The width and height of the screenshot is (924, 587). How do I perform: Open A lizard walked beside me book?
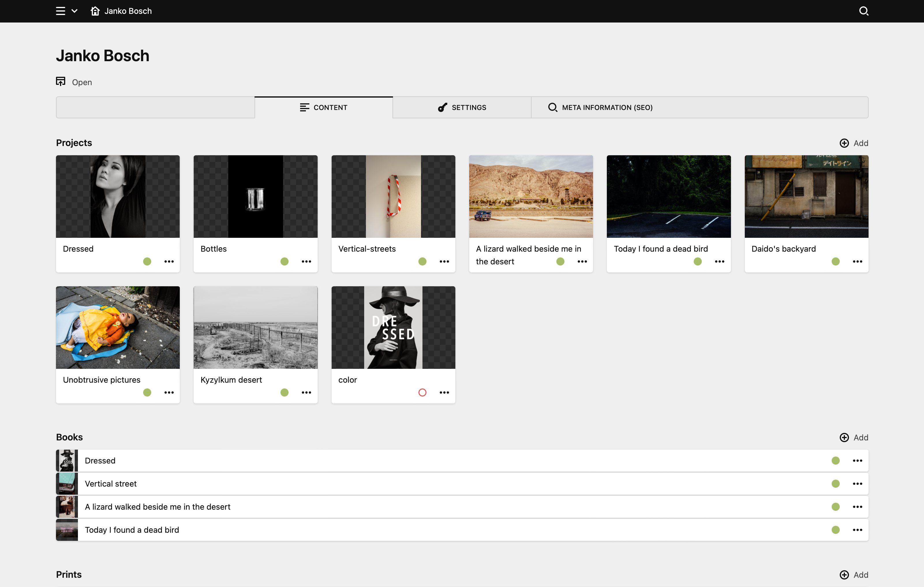click(x=462, y=507)
